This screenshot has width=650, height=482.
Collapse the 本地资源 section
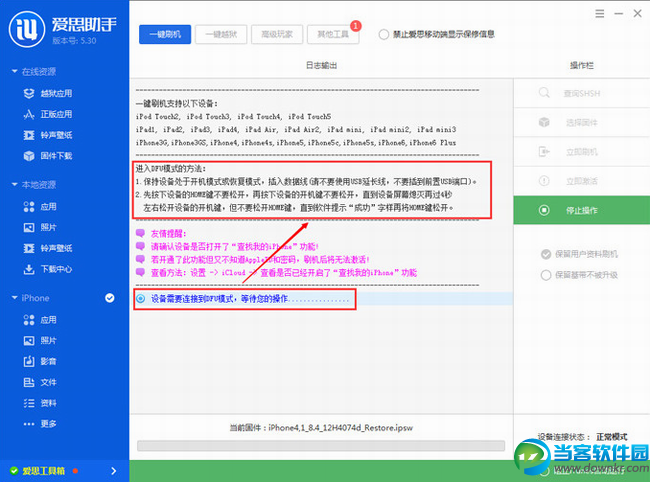15,184
